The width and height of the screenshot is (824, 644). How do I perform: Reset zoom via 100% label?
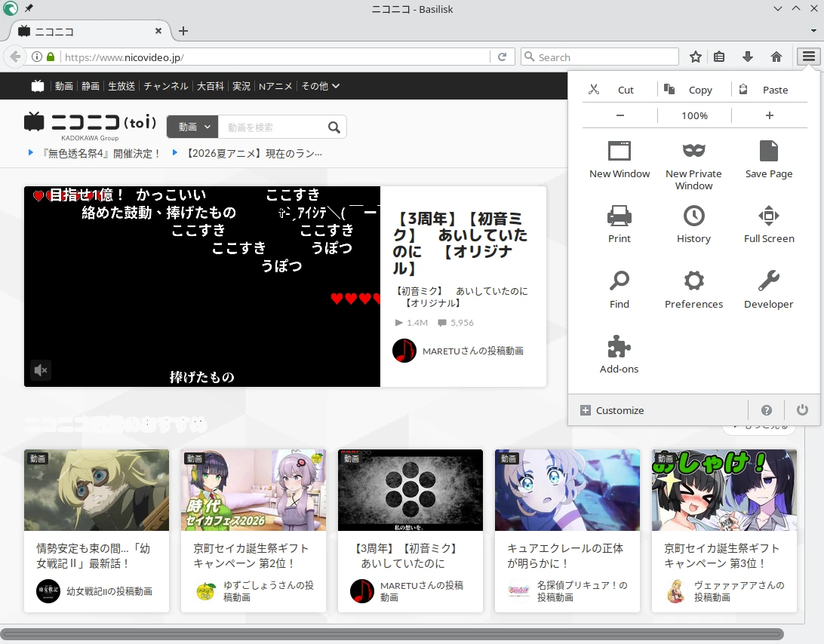pyautogui.click(x=694, y=115)
